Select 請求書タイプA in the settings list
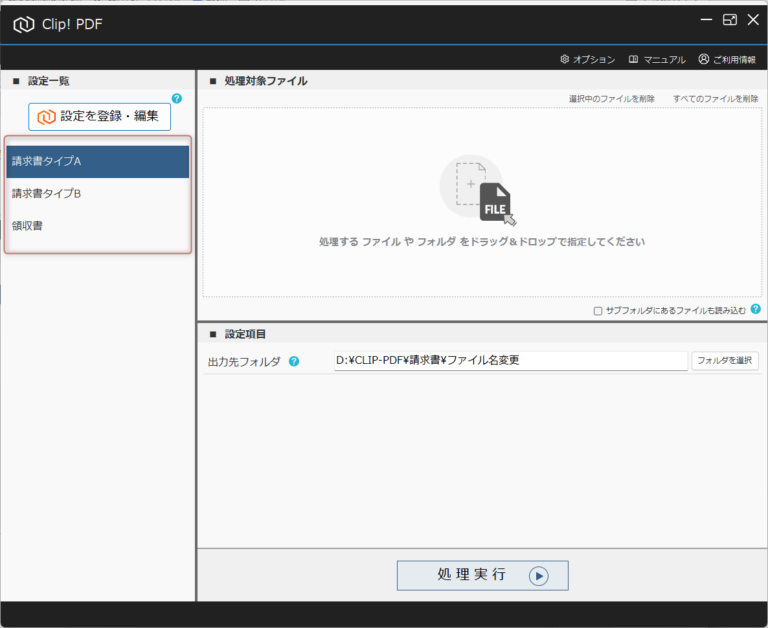 (x=97, y=161)
